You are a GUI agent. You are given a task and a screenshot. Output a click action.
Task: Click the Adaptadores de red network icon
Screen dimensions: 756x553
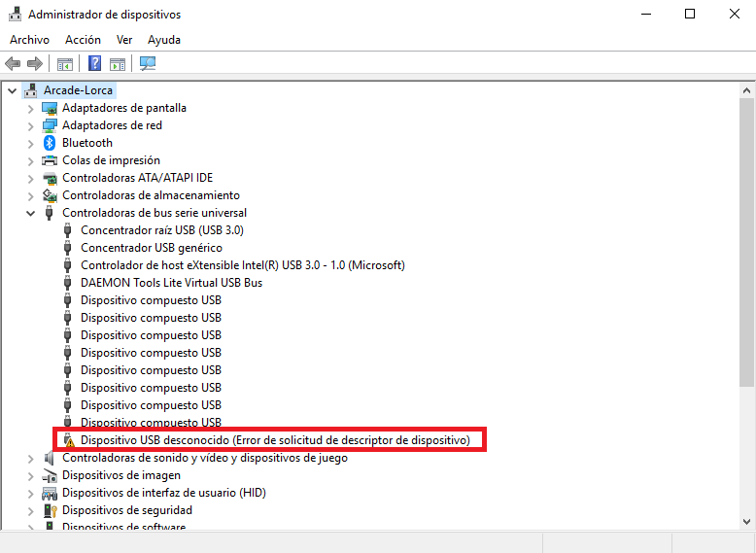(50, 125)
